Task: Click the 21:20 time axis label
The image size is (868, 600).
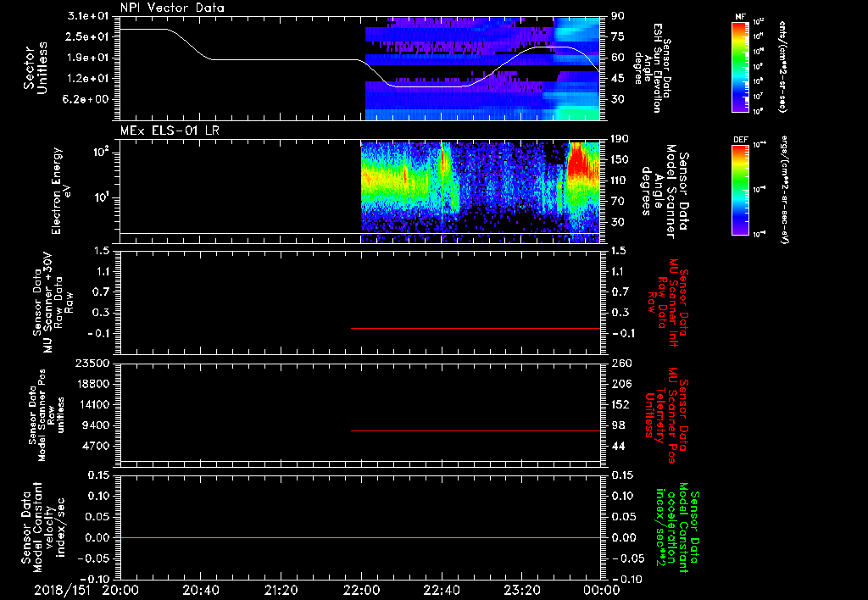Action: tap(281, 590)
